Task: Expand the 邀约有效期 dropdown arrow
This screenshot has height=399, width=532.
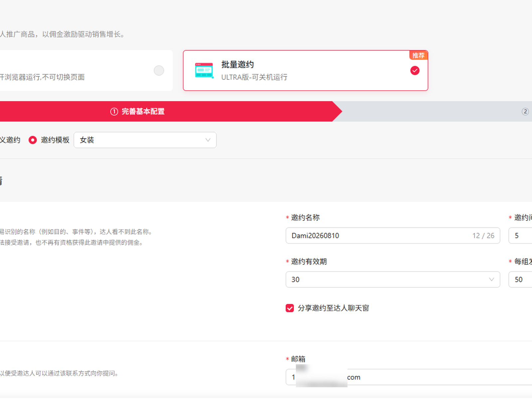Action: coord(491,279)
